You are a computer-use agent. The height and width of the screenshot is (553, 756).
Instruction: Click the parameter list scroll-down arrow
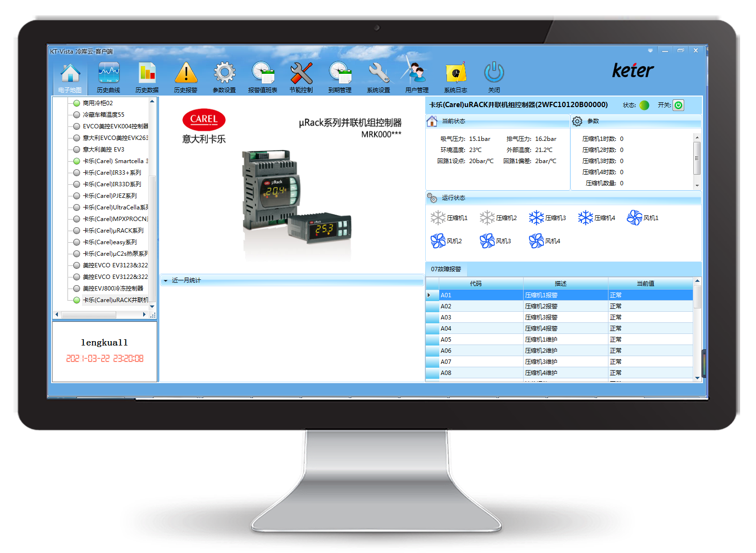697,186
